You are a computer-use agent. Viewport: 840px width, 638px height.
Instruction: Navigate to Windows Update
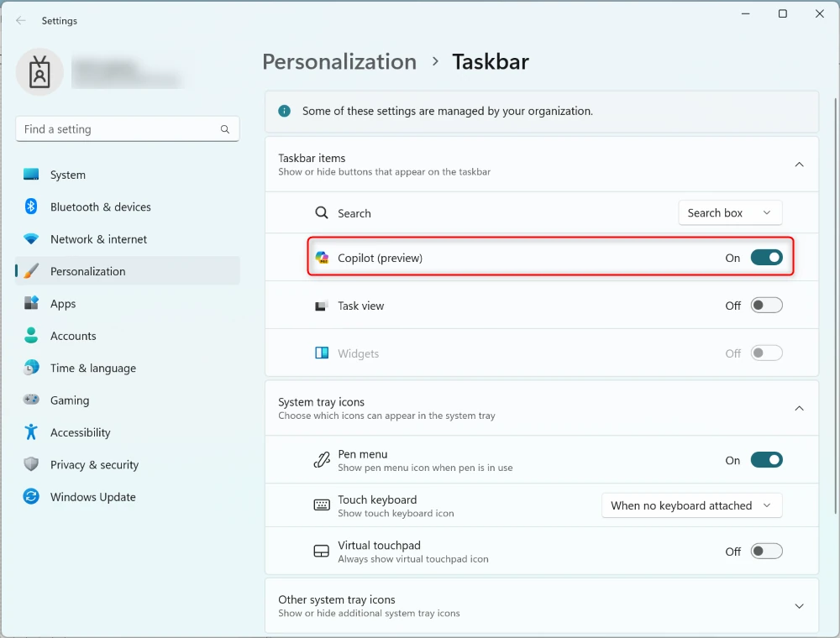coord(128,497)
